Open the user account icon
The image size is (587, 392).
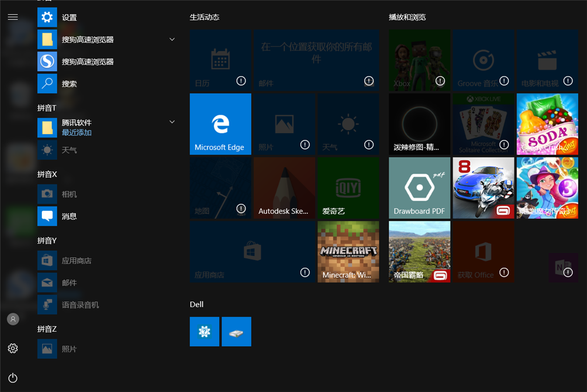pyautogui.click(x=13, y=319)
